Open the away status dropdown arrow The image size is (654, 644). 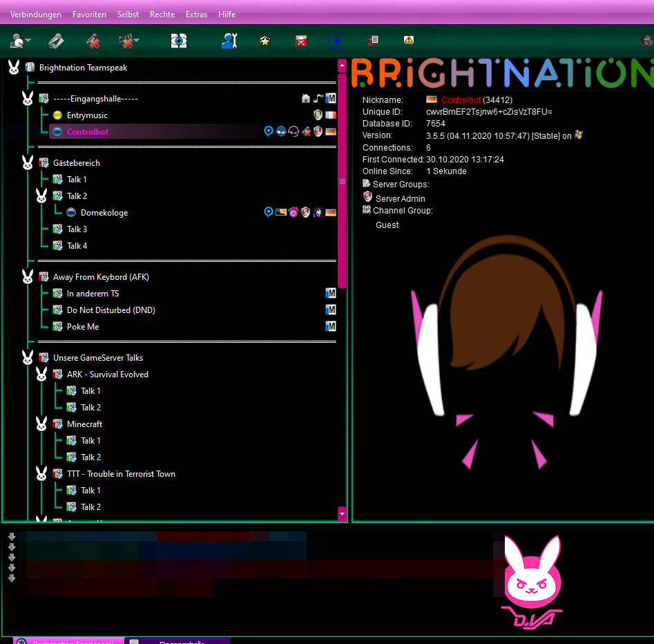[x=28, y=40]
